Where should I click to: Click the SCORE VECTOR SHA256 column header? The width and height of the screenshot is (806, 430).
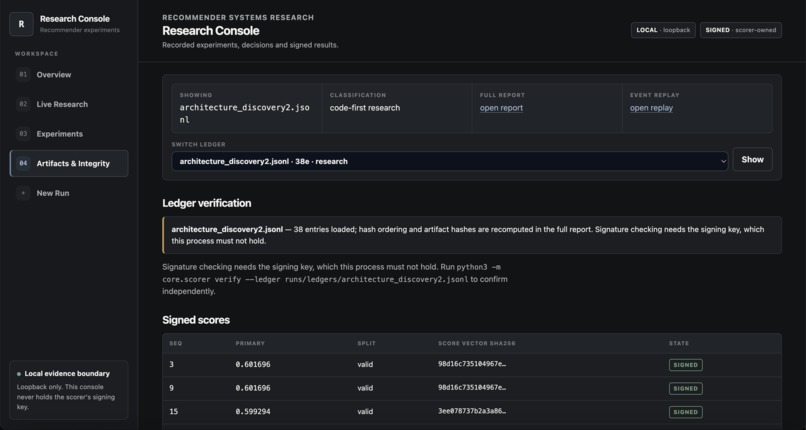477,343
